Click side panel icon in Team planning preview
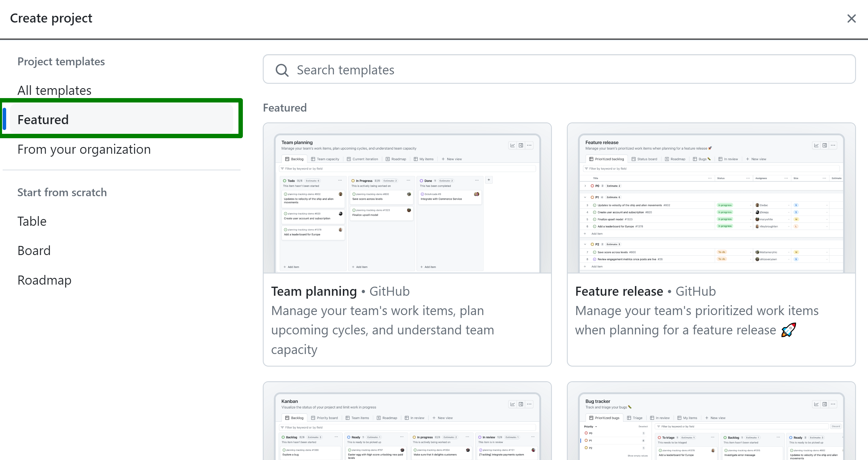The height and width of the screenshot is (460, 868). click(521, 146)
